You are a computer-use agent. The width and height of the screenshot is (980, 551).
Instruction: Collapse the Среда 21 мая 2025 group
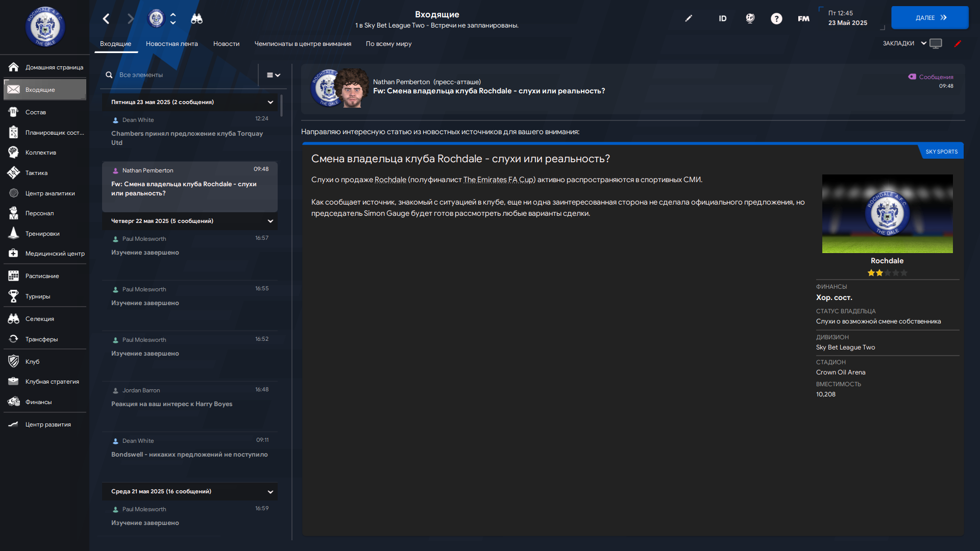(x=271, y=492)
